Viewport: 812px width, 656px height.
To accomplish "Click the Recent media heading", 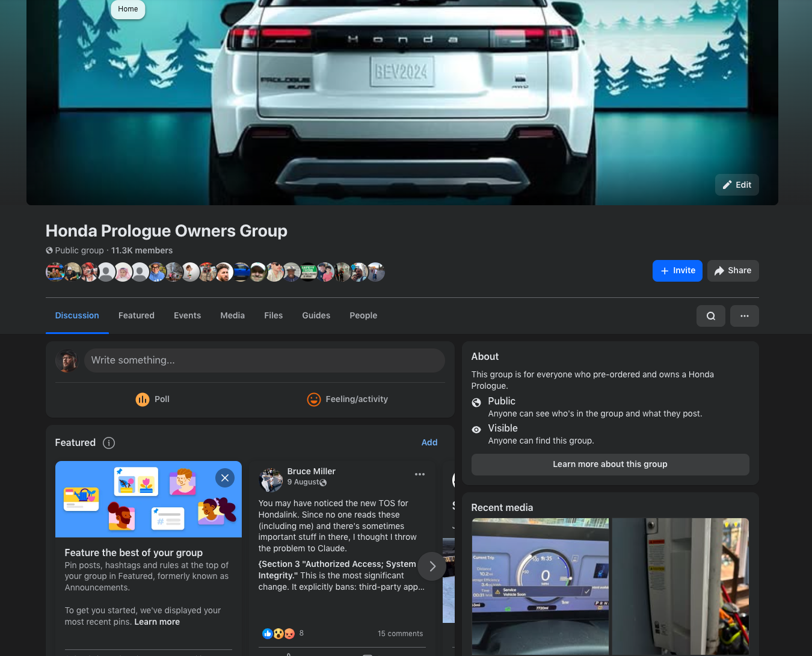I will click(502, 507).
